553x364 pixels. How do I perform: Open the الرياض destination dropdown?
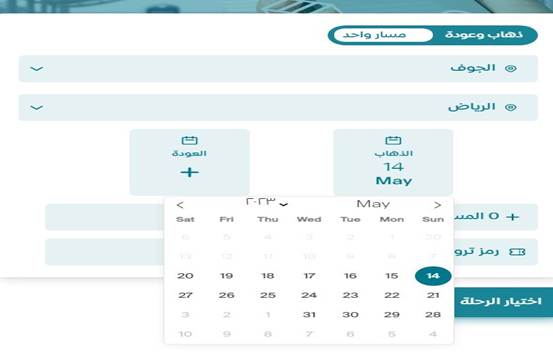click(278, 108)
